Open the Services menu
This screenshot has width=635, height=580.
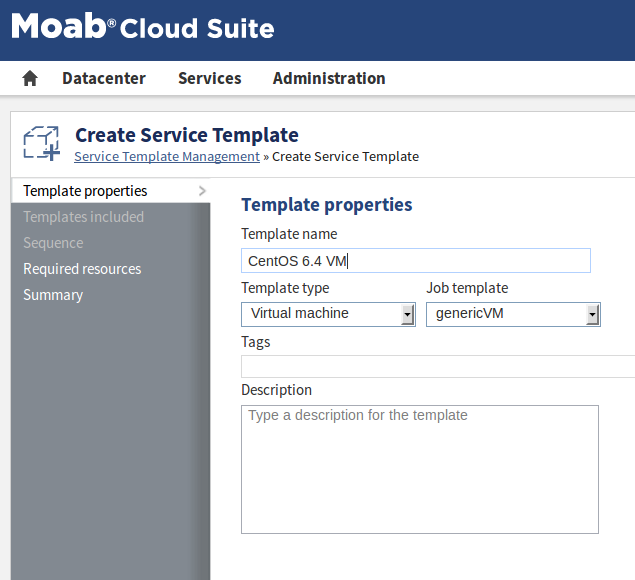(x=209, y=78)
